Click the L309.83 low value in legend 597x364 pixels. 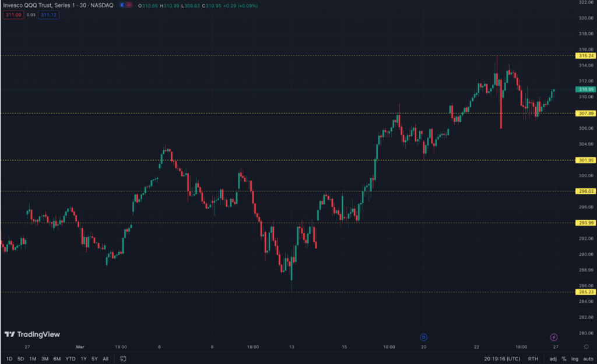coord(191,6)
